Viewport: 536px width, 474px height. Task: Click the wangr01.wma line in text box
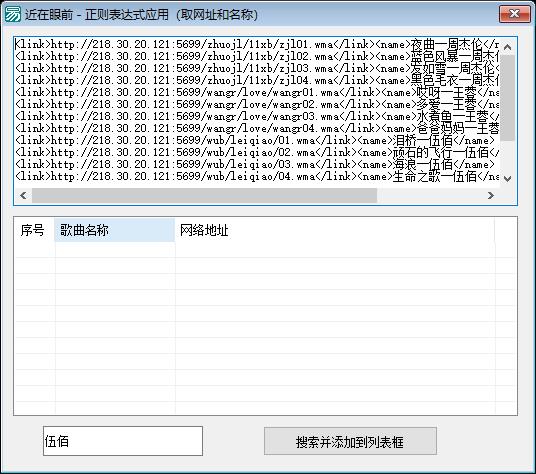257,92
